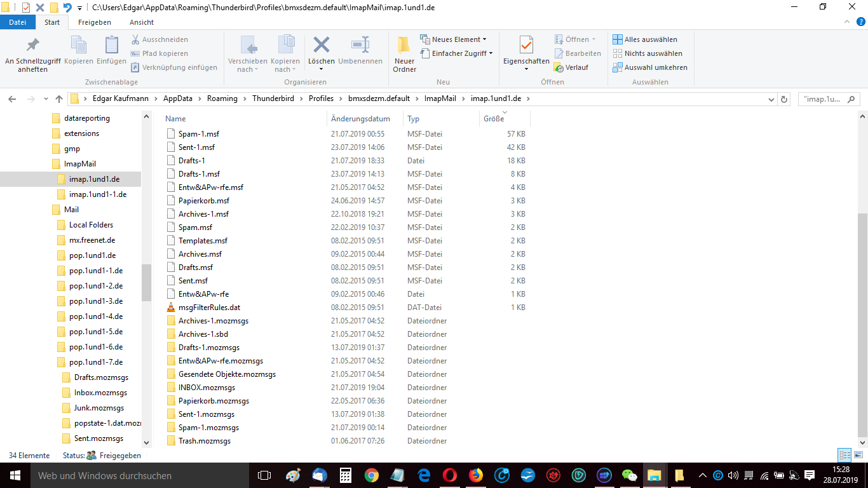Screen dimensions: 868x488
Task: Click Auswahl umkehren to invert selection
Action: point(650,67)
